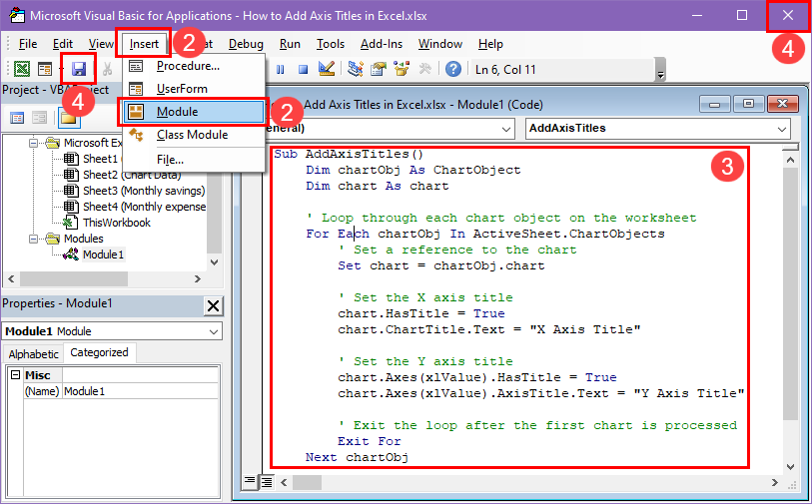Switch to the Alphabetic properties tab
The width and height of the screenshot is (812, 504).
34,354
